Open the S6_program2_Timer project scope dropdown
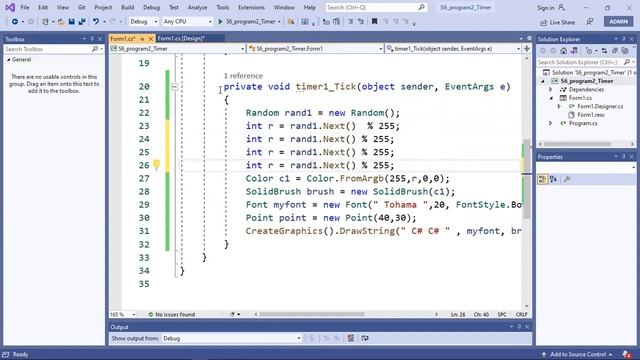Image resolution: width=640 pixels, height=360 pixels. point(177,49)
